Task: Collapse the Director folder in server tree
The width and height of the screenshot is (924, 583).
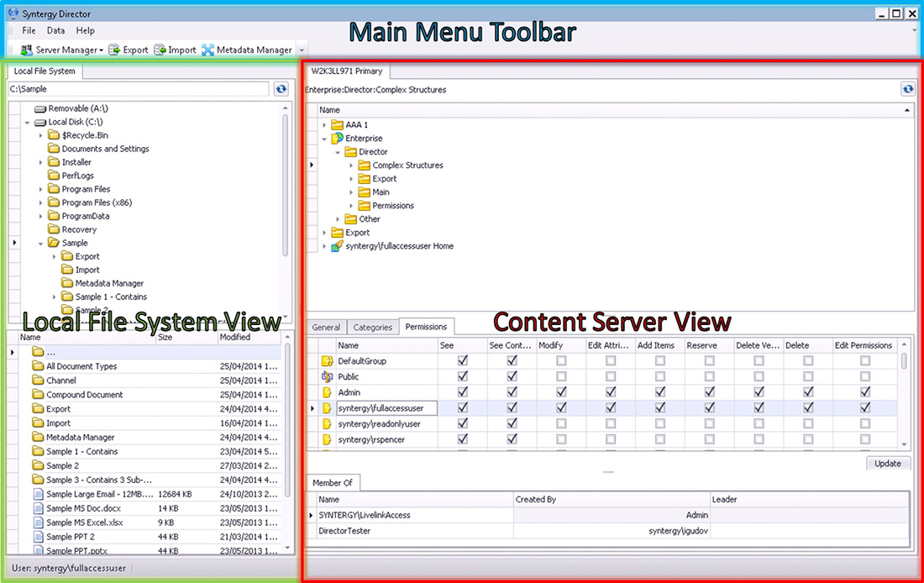Action: [x=339, y=152]
